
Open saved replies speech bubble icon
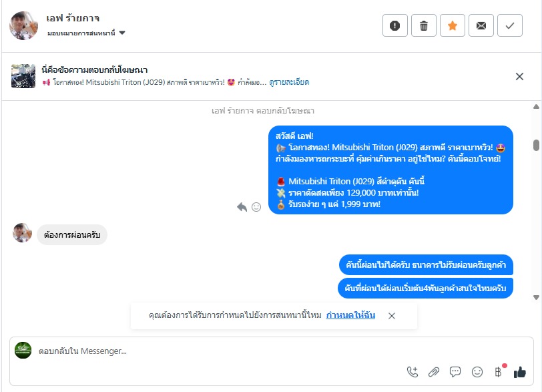click(x=455, y=372)
